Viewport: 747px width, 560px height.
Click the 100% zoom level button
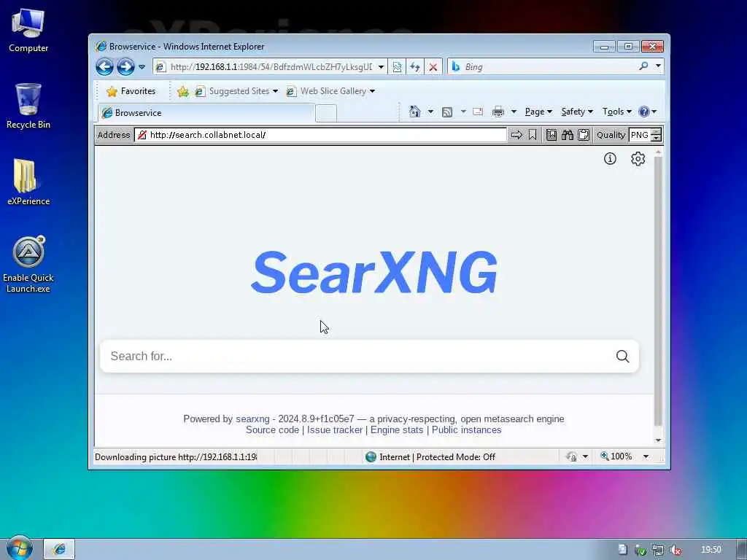tap(616, 456)
